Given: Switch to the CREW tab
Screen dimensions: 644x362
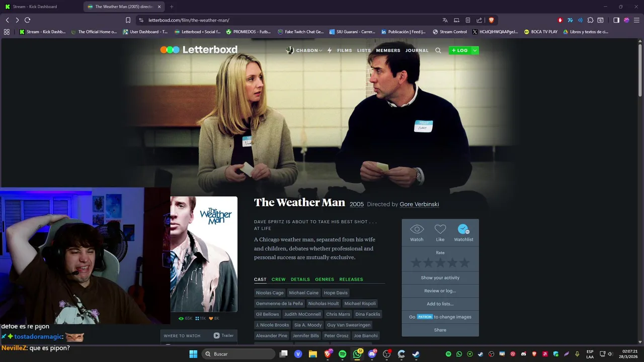Looking at the screenshot, I should (278, 279).
